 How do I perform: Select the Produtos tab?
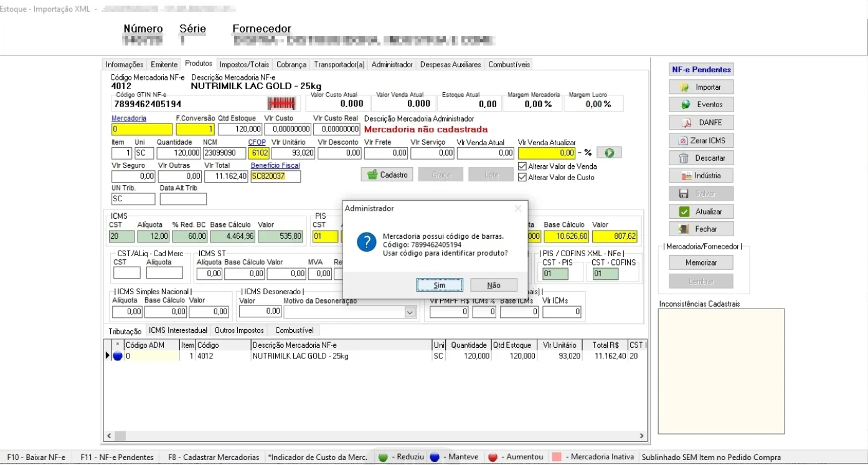(199, 64)
